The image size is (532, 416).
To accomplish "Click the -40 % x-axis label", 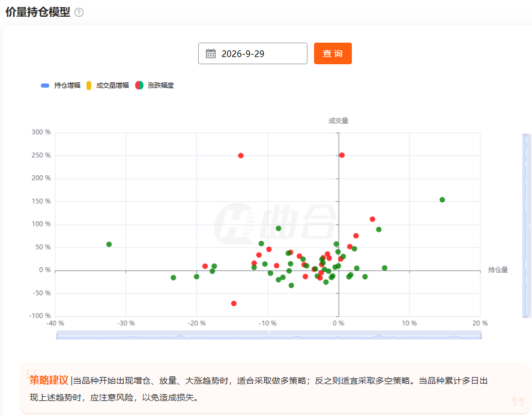I will [x=55, y=324].
